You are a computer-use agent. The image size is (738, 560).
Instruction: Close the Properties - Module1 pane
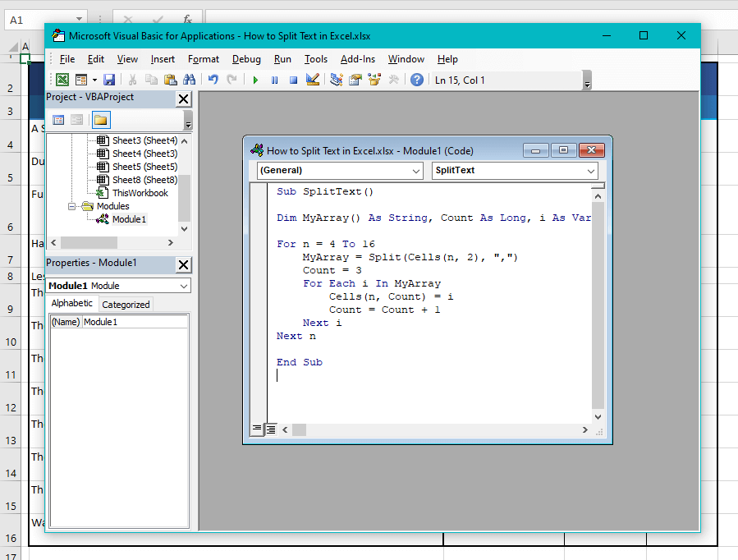183,264
